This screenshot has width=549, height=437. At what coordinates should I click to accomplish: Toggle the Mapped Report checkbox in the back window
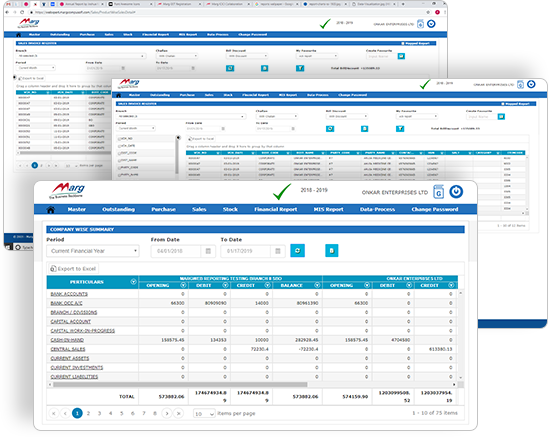coord(403,43)
